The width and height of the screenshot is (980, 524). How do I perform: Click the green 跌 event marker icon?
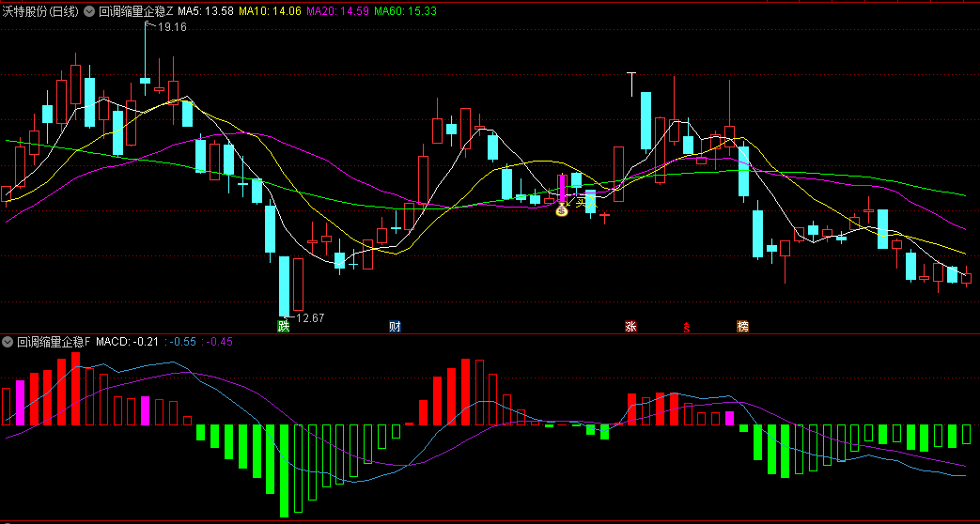click(284, 326)
